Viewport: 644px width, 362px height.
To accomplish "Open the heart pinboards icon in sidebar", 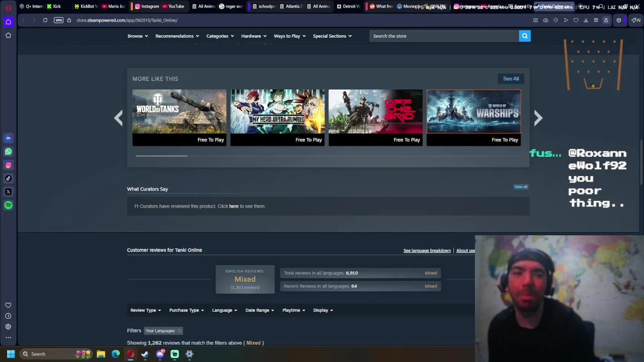I will point(8,305).
